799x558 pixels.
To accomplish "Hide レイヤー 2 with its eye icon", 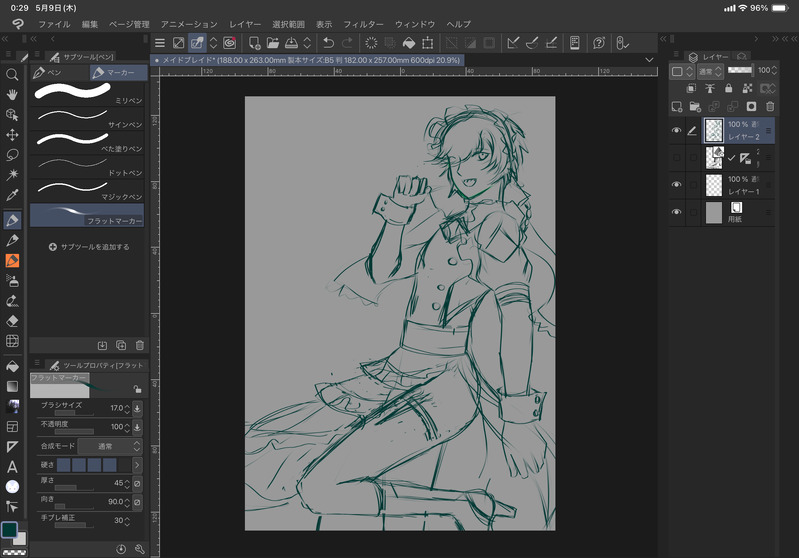I will click(677, 130).
